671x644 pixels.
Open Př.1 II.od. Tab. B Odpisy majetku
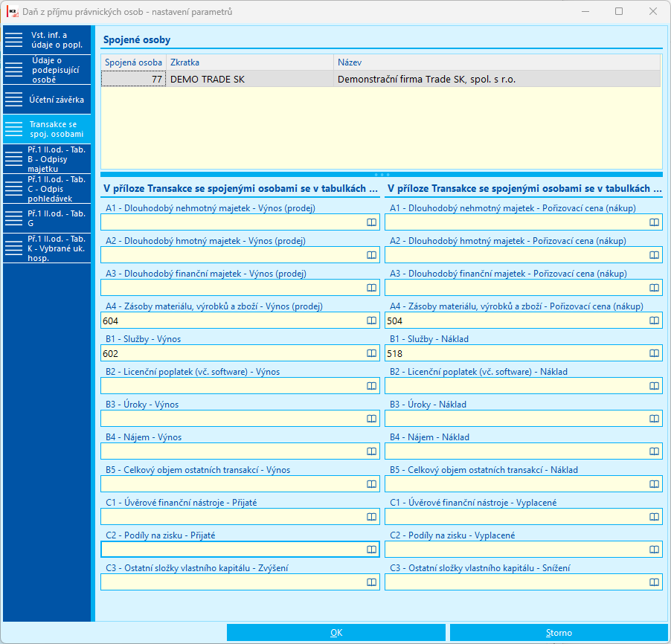click(47, 158)
